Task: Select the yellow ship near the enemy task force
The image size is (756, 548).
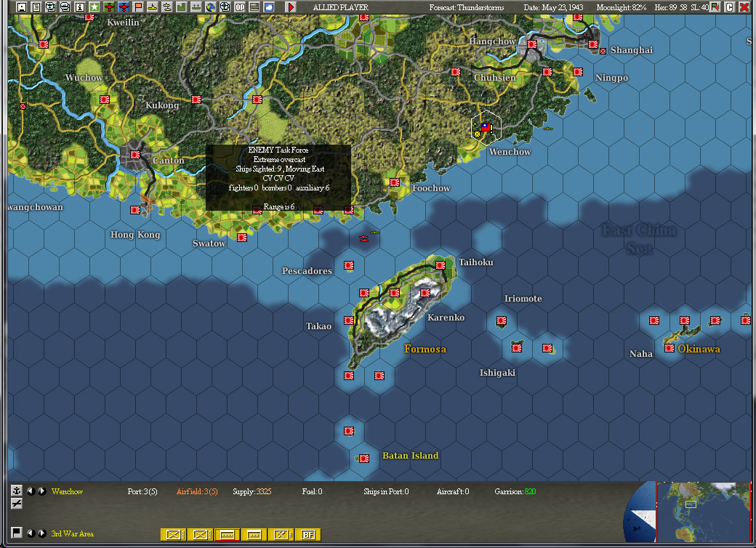Action: click(375, 233)
